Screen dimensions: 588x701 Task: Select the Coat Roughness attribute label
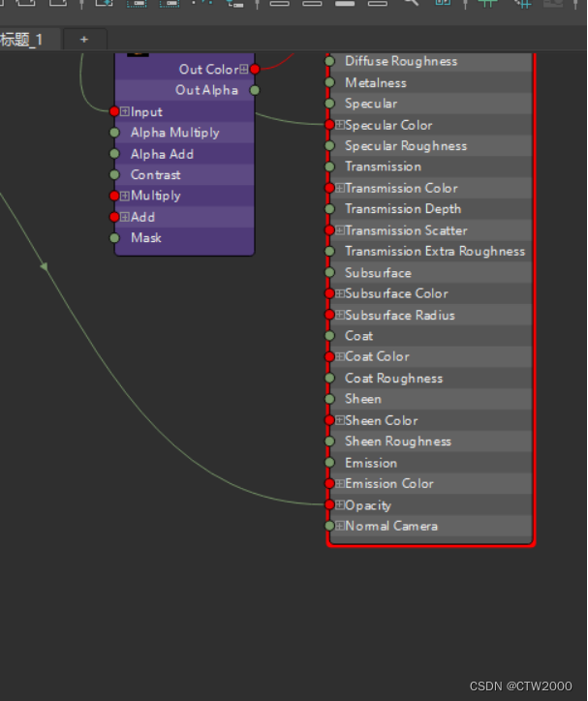(393, 379)
